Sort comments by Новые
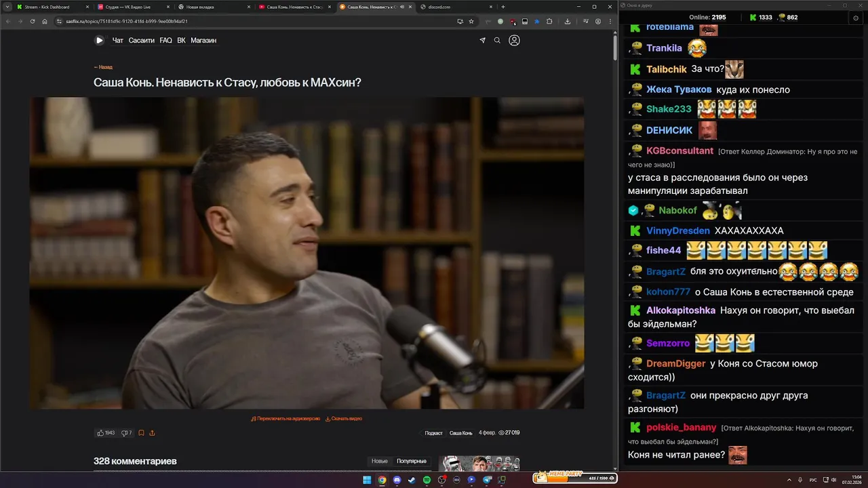 coord(380,462)
